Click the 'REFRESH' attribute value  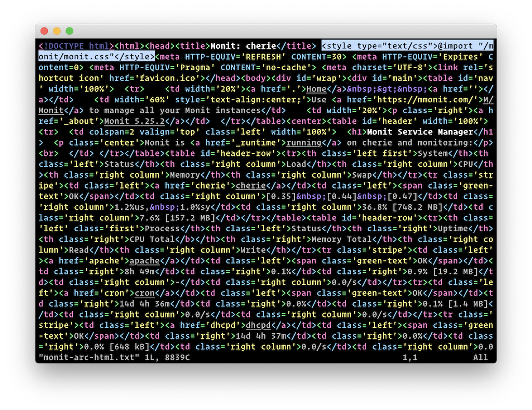(x=263, y=57)
